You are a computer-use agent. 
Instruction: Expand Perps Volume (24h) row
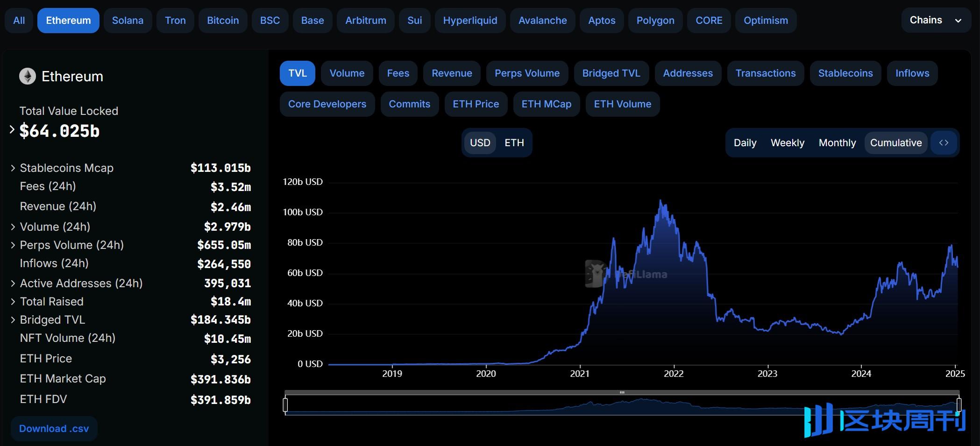(13, 245)
